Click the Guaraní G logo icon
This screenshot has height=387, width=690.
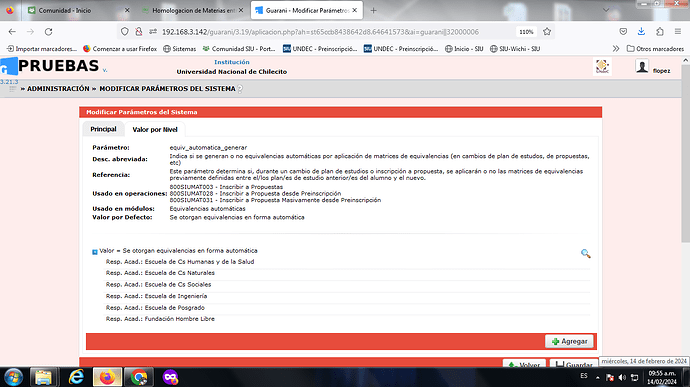coord(9,66)
